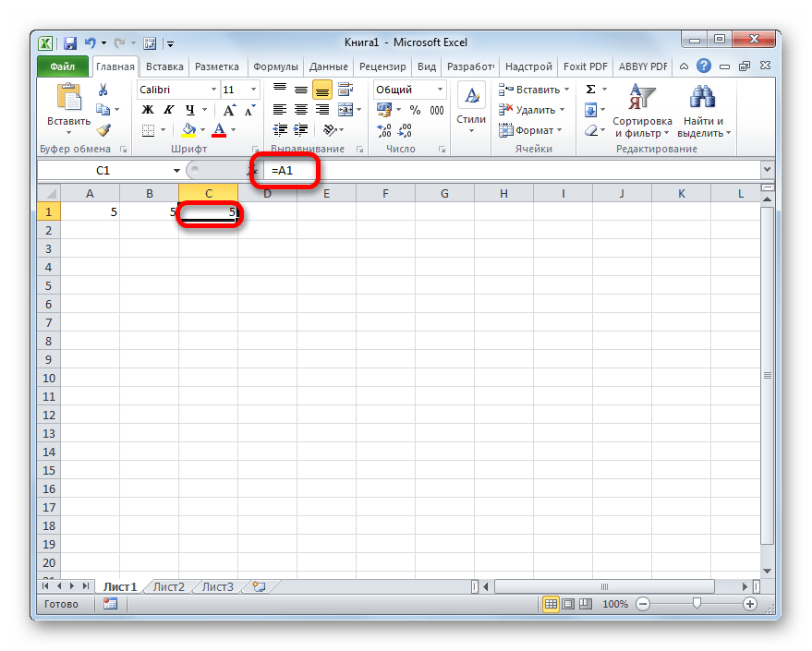Select the Format Painter brush icon
This screenshot has width=812, height=651.
(103, 130)
